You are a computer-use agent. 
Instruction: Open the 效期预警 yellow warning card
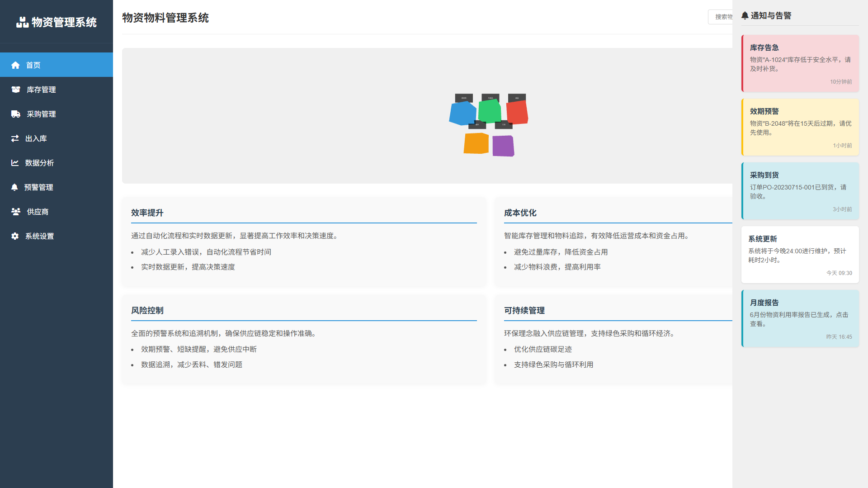[x=800, y=128]
